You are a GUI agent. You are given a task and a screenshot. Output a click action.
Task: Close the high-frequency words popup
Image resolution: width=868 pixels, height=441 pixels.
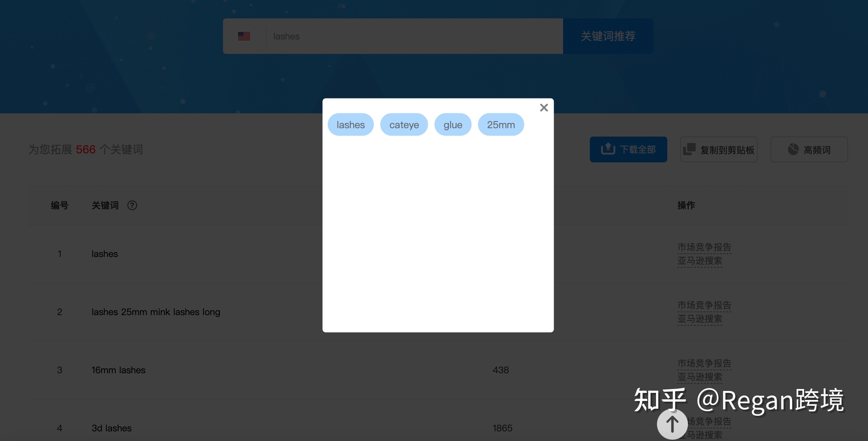(x=543, y=108)
